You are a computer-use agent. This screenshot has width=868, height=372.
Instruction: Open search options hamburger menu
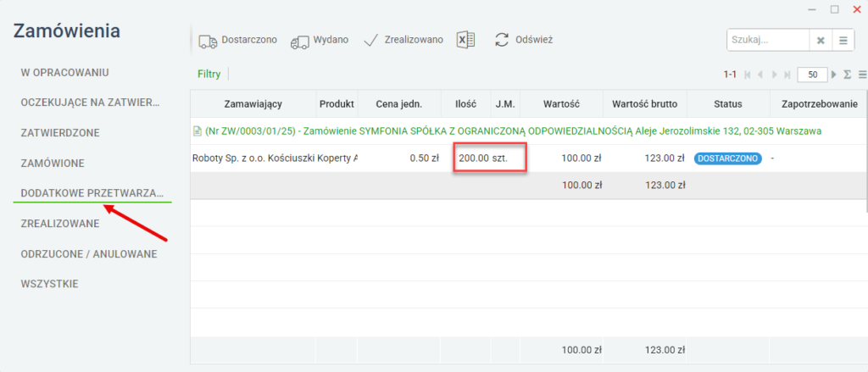tap(843, 41)
